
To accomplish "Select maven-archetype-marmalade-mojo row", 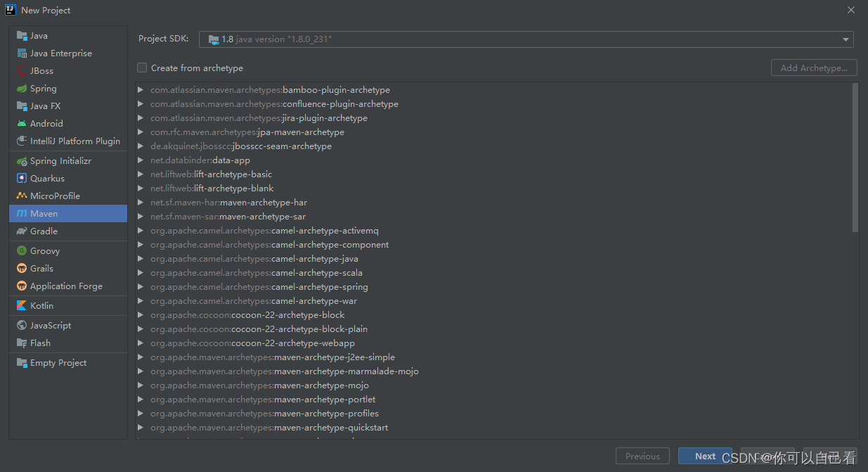I will [x=493, y=371].
